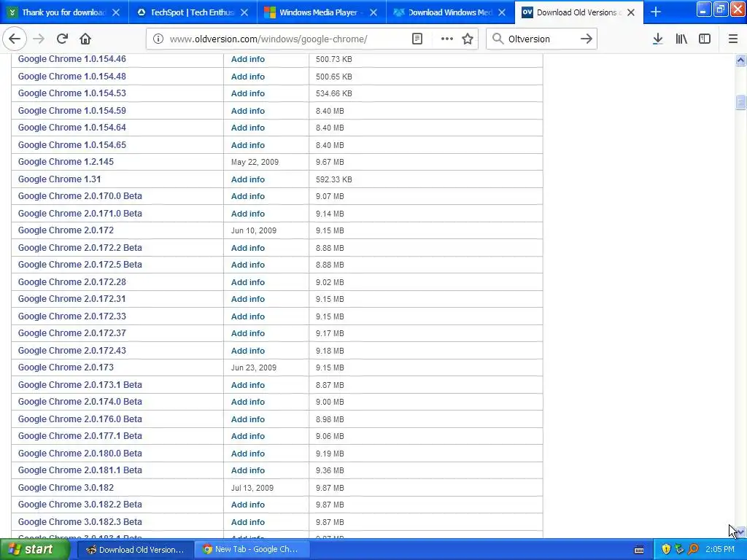Screen dimensions: 747x560
Task: Open Google Chrome 1.0.154.46 link
Action: pos(72,59)
